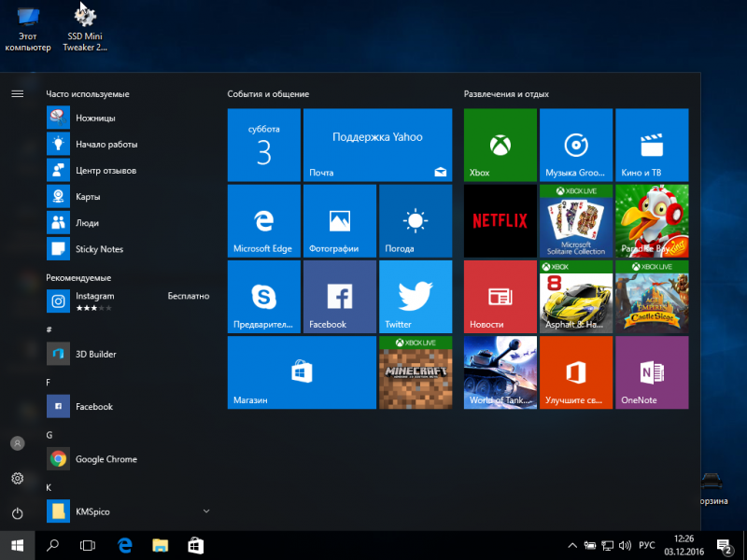Open the Погода weather tile
The width and height of the screenshot is (747, 560).
[x=416, y=221]
